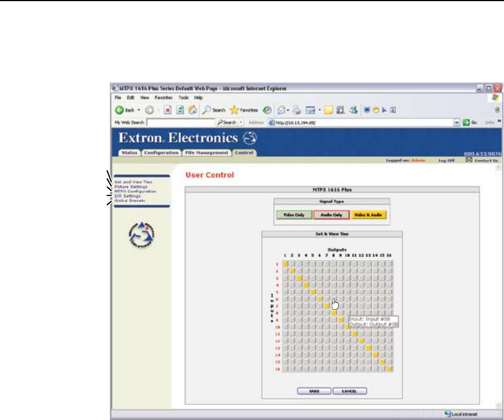This screenshot has height=420, width=504.
Task: Click the Print icon in toolbar
Action: pos(297,110)
